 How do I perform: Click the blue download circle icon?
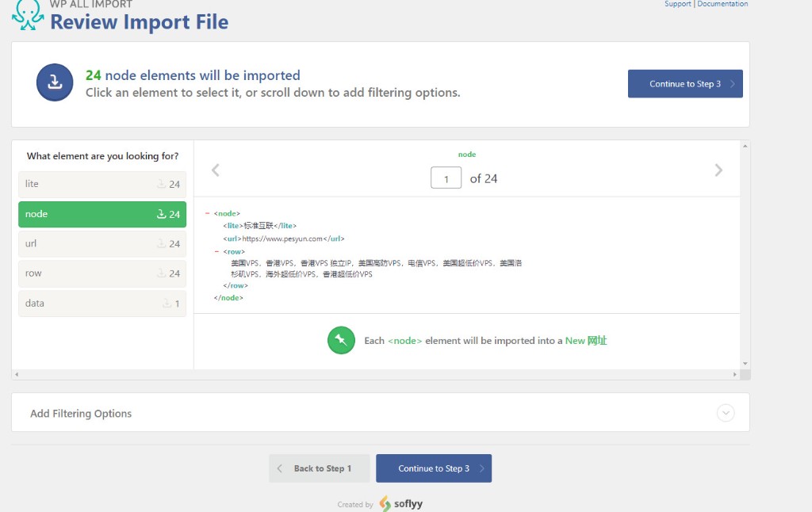(55, 82)
